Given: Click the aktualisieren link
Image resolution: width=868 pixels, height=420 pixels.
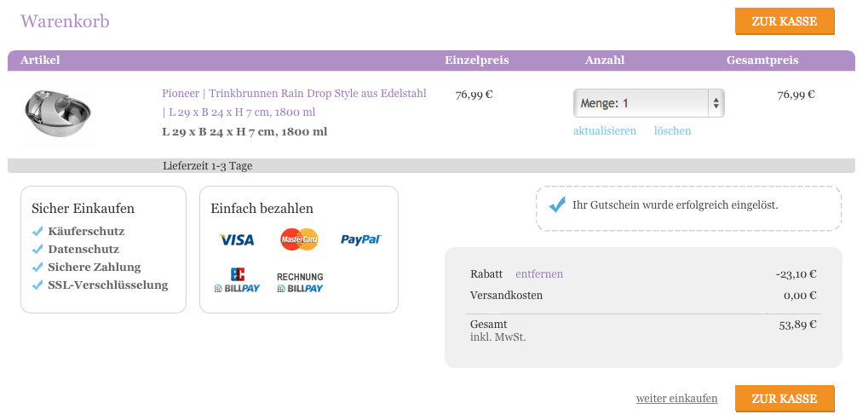Looking at the screenshot, I should coord(605,130).
